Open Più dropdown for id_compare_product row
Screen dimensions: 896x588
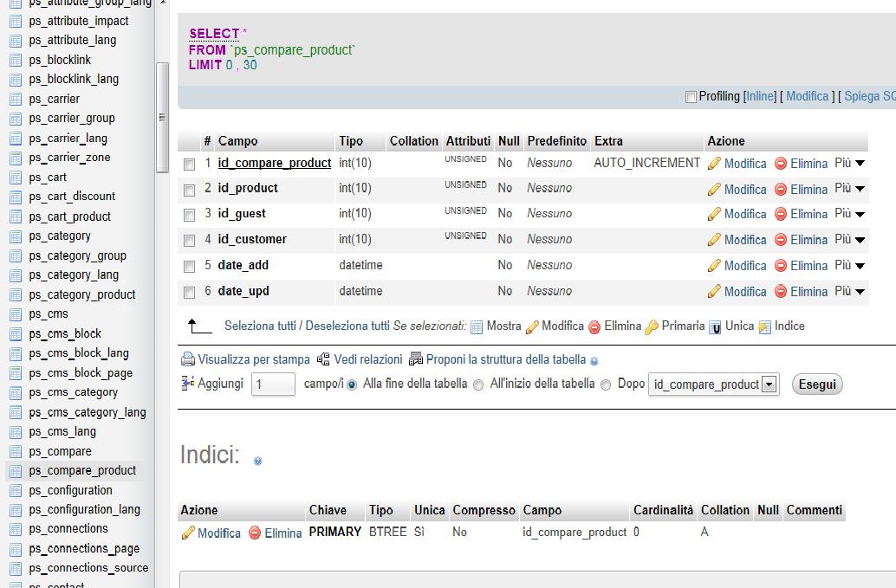[x=850, y=164]
